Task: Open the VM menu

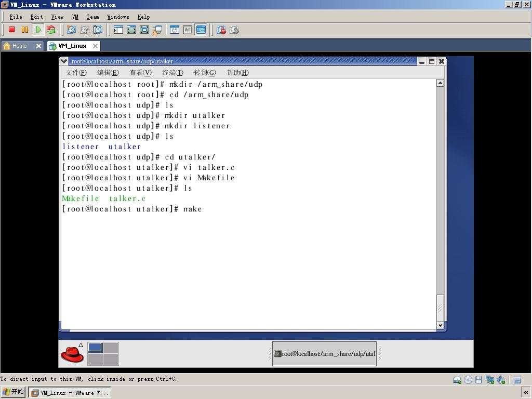Action: point(75,17)
